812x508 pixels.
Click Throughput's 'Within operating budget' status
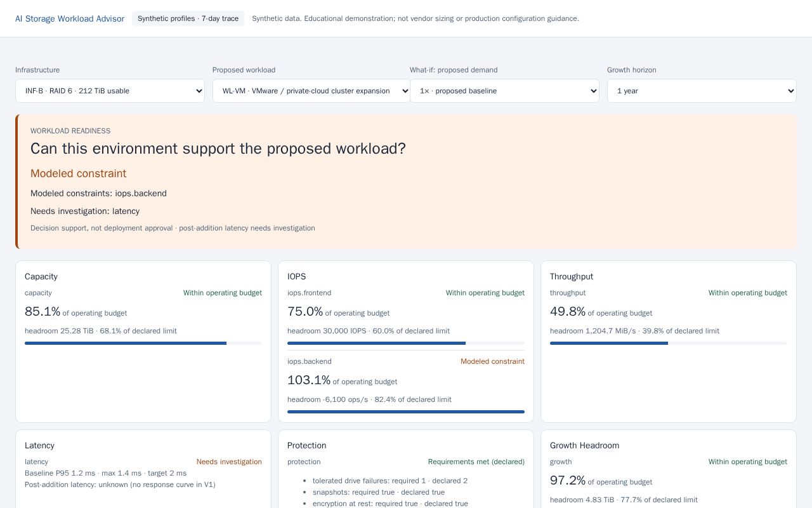[x=748, y=293]
